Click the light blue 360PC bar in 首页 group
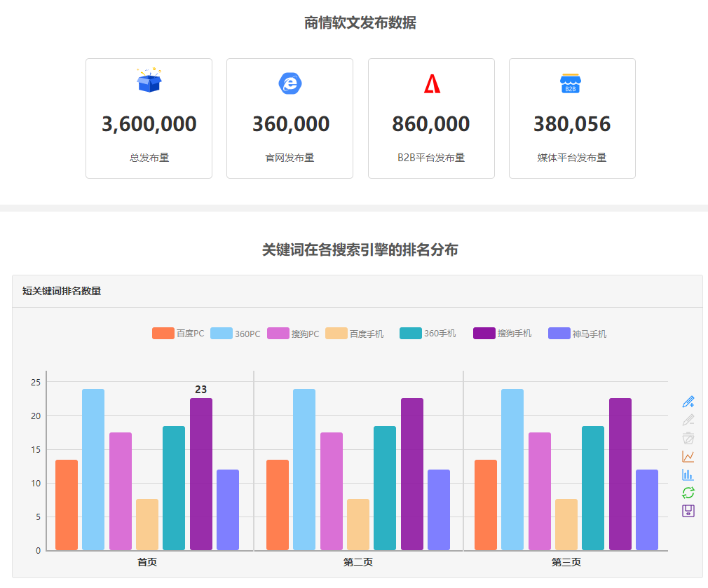This screenshot has width=708, height=588. tap(93, 470)
